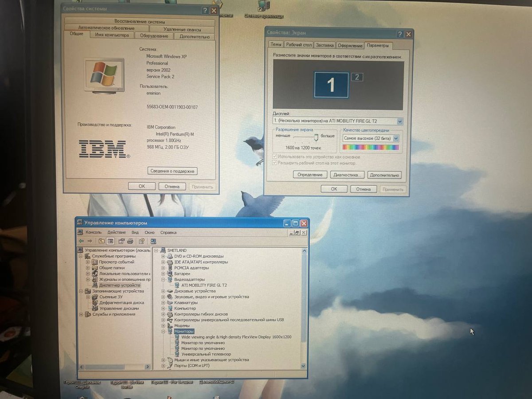Click the Print icon in the toolbar
The image size is (532, 399).
click(x=130, y=241)
